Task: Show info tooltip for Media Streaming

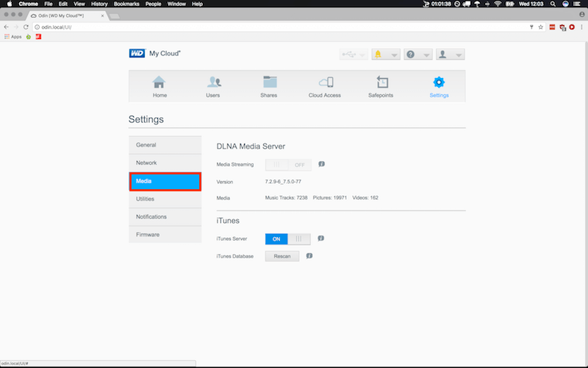Action: (321, 164)
